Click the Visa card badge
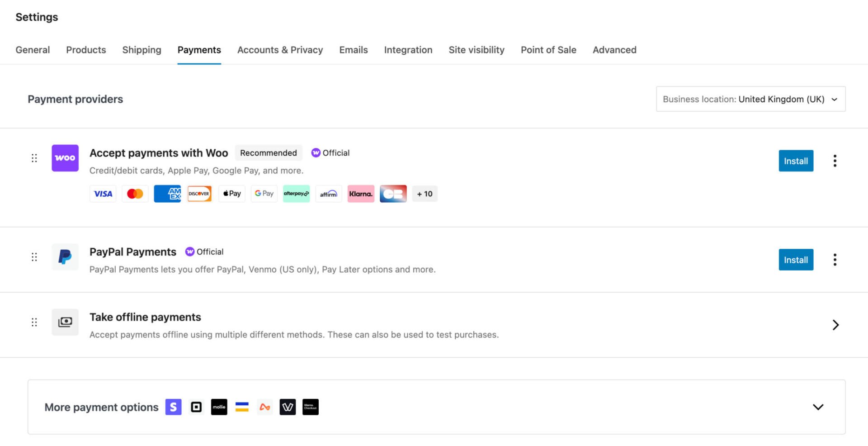This screenshot has width=868, height=446. click(103, 194)
